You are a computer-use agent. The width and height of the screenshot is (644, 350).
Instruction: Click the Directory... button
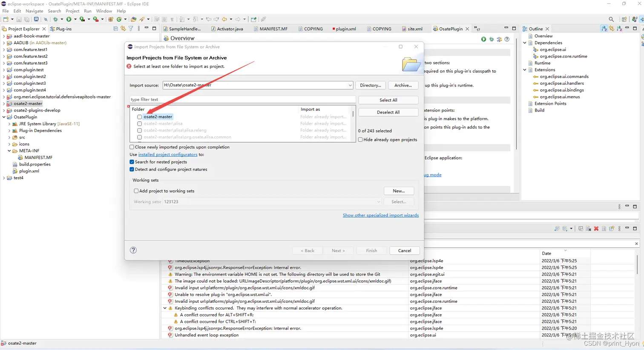pyautogui.click(x=371, y=85)
